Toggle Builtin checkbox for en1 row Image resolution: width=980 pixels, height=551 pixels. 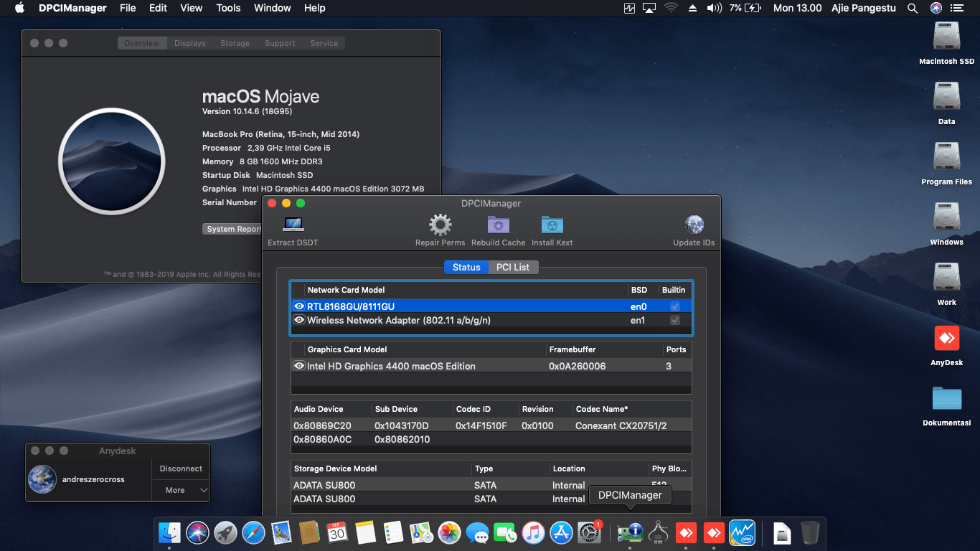674,320
